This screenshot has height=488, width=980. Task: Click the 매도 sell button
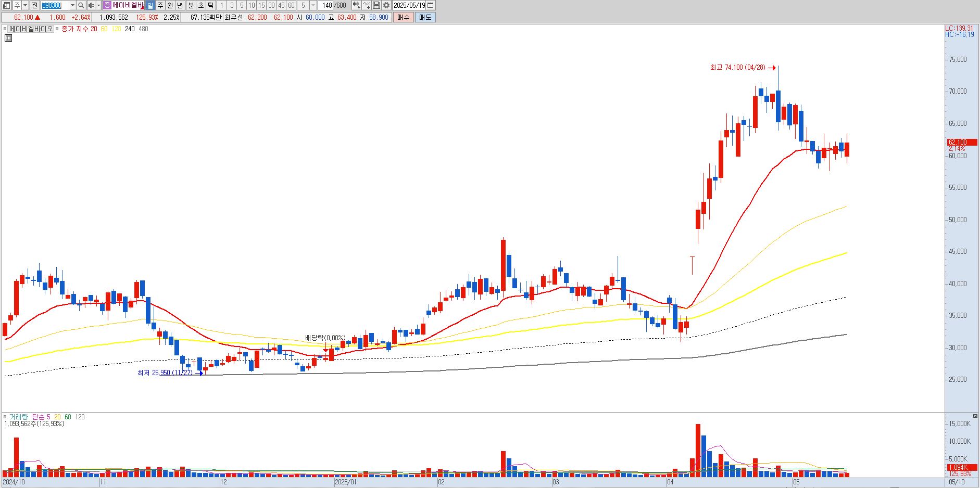(425, 17)
